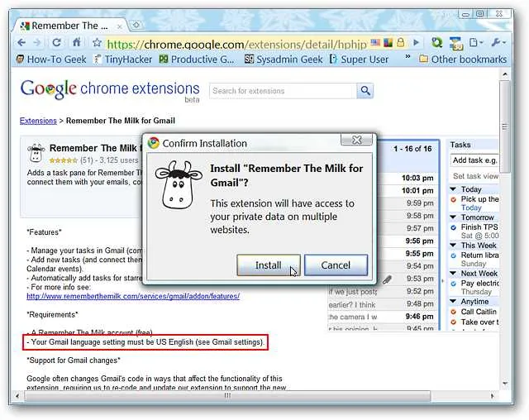Click the Google chrome extensions logo
Viewport: 529px width, 420px height.
110,90
